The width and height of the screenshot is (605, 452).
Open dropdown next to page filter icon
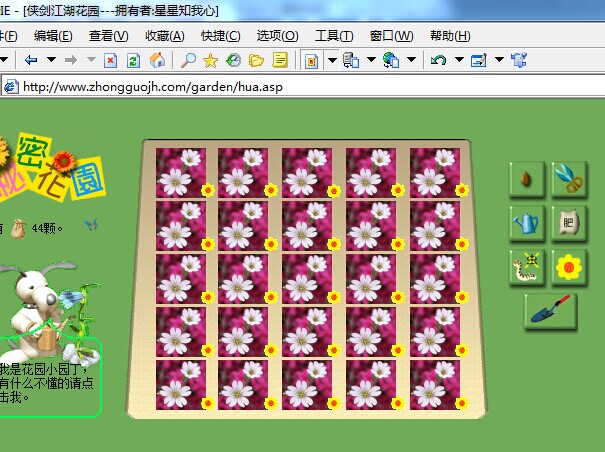click(332, 60)
